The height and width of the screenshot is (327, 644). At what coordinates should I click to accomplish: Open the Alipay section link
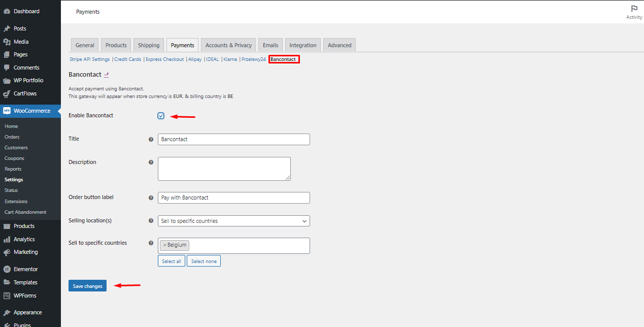pos(195,59)
